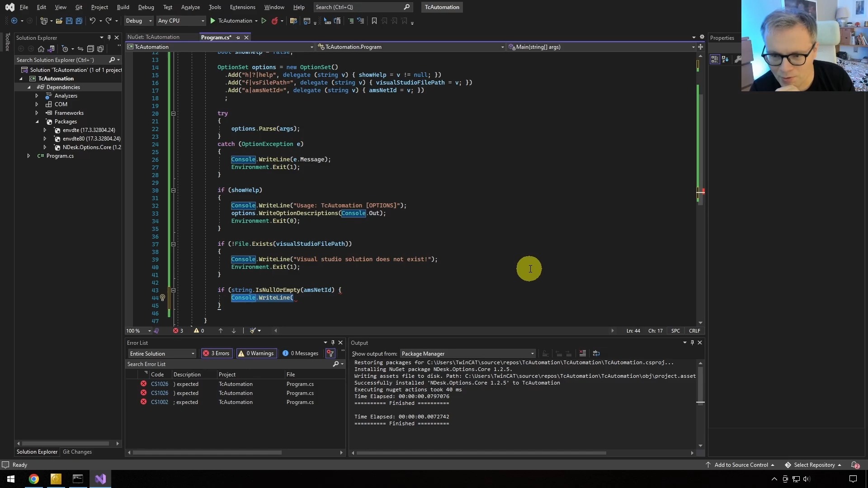868x488 pixels.
Task: Click the CS1002 error code link
Action: pyautogui.click(x=160, y=402)
